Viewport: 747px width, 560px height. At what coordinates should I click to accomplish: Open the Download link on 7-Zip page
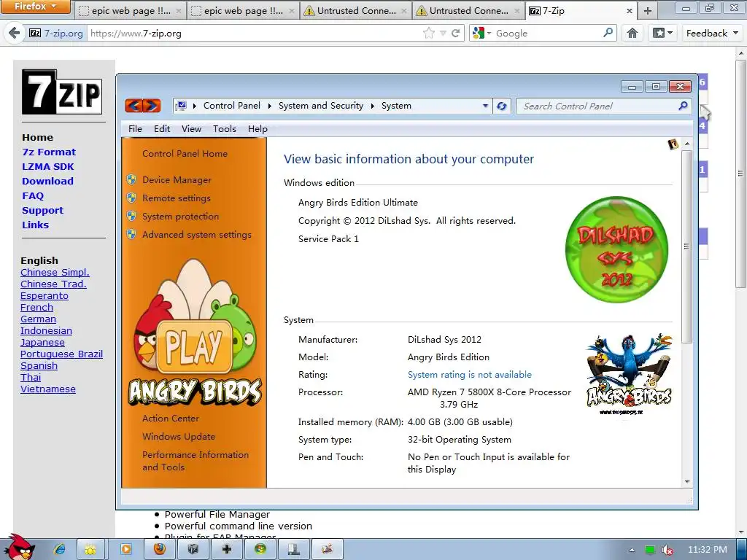[x=47, y=181]
